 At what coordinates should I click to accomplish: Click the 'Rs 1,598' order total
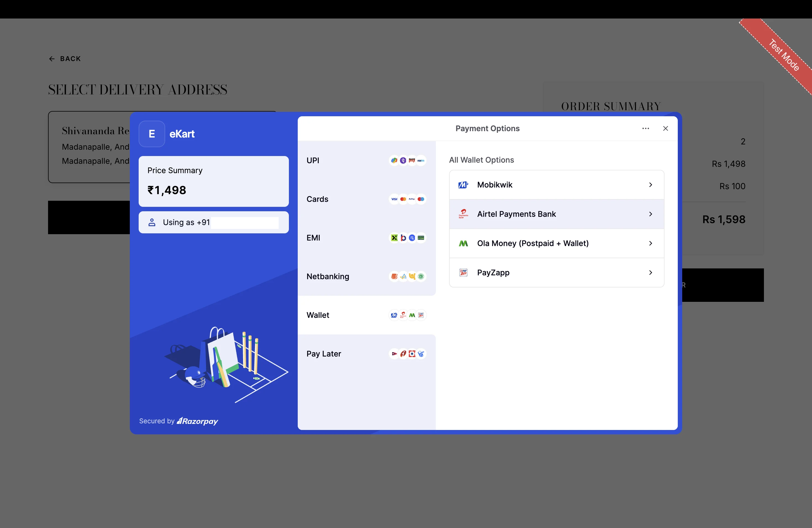click(x=724, y=219)
